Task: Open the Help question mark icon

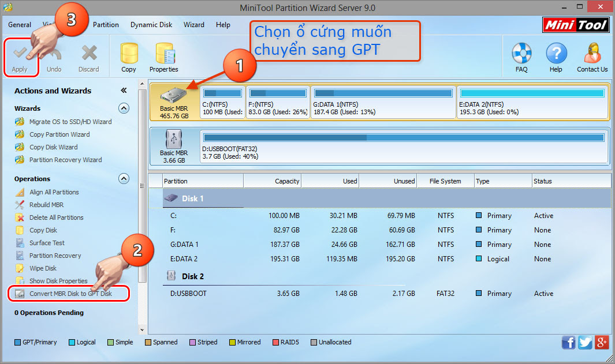Action: coord(556,53)
